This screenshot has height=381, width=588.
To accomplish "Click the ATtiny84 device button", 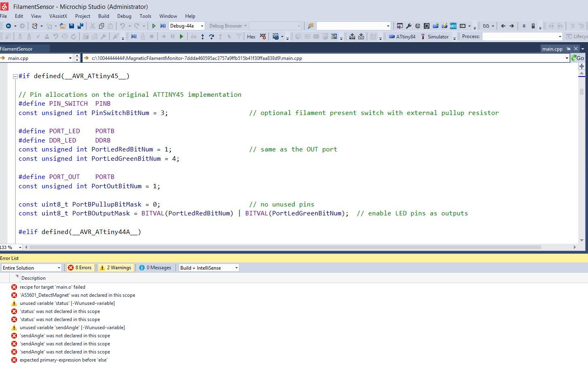I will point(402,36).
